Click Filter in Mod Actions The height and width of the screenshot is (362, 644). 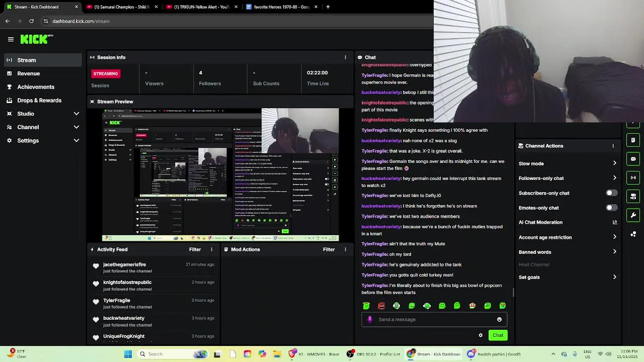click(329, 249)
